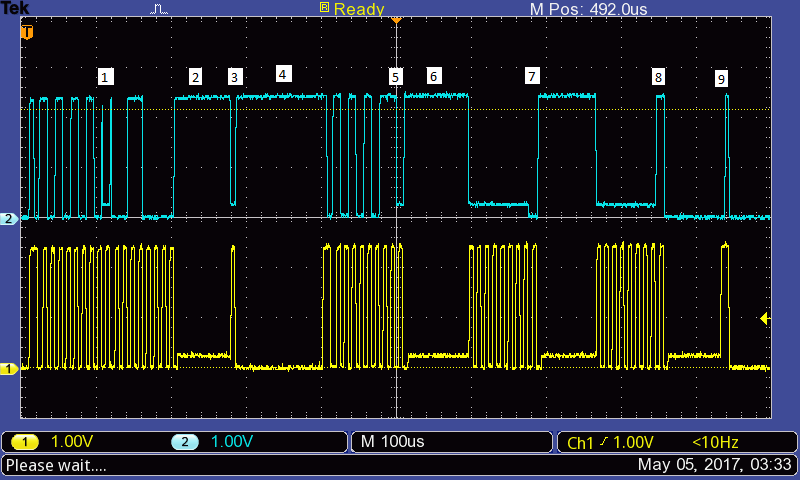Click the channel 2 ground reference marker

[x=9, y=219]
